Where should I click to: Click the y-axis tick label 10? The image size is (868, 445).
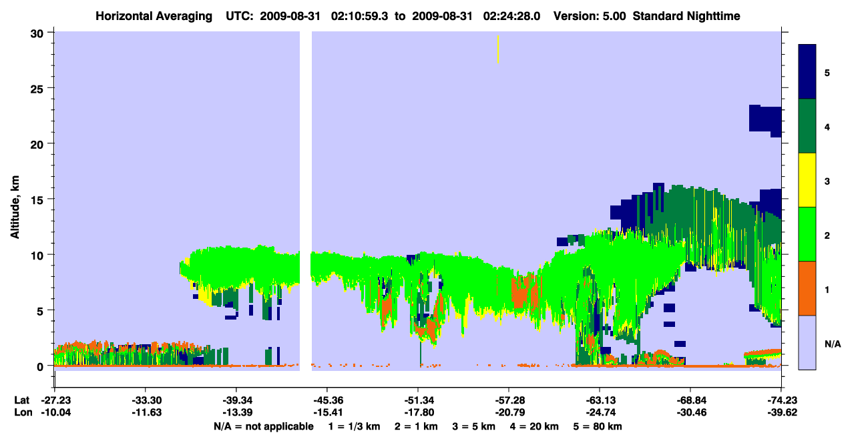pos(39,255)
